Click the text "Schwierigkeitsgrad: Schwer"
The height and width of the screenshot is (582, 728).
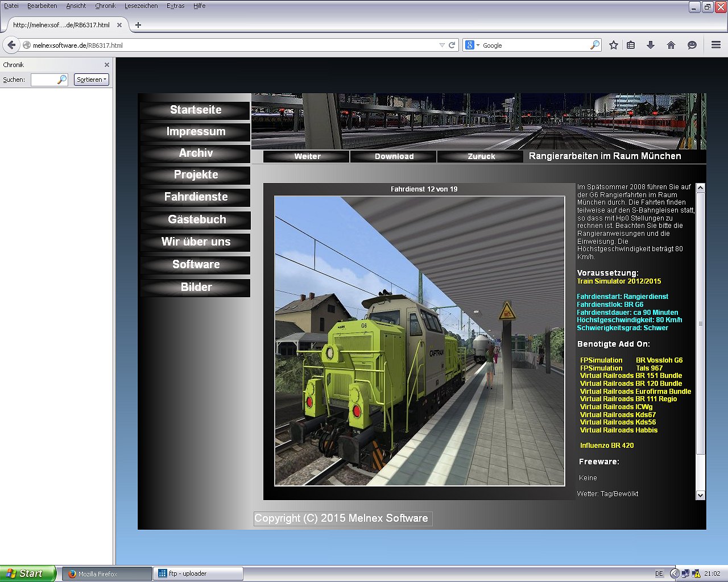[622, 328]
